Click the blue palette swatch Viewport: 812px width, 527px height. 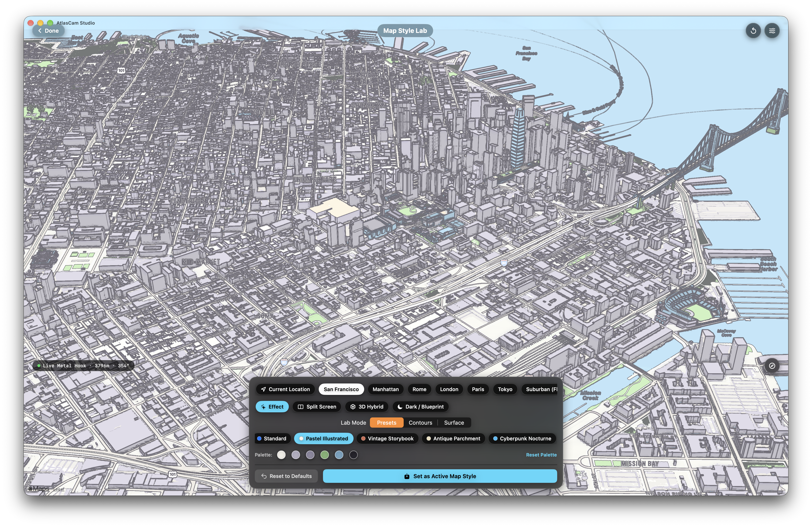coord(339,455)
